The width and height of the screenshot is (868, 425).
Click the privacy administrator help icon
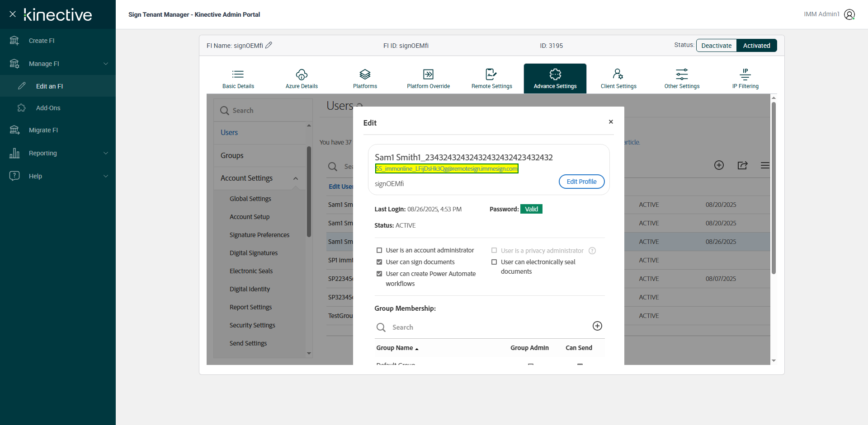[592, 251]
